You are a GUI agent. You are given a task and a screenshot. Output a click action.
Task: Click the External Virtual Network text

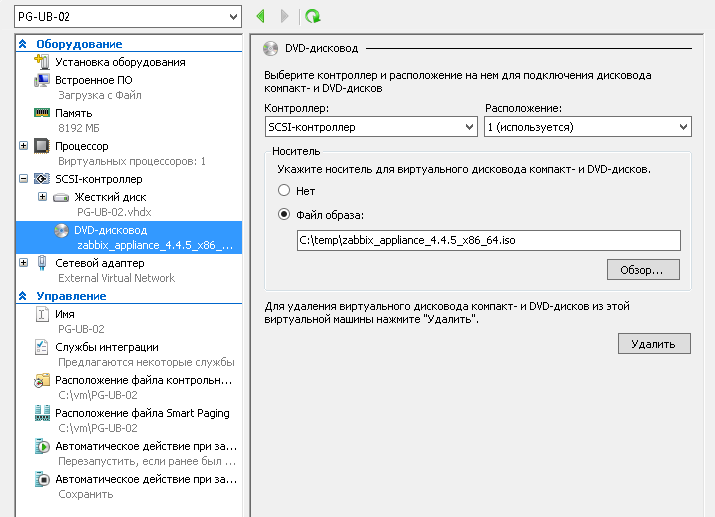[116, 278]
